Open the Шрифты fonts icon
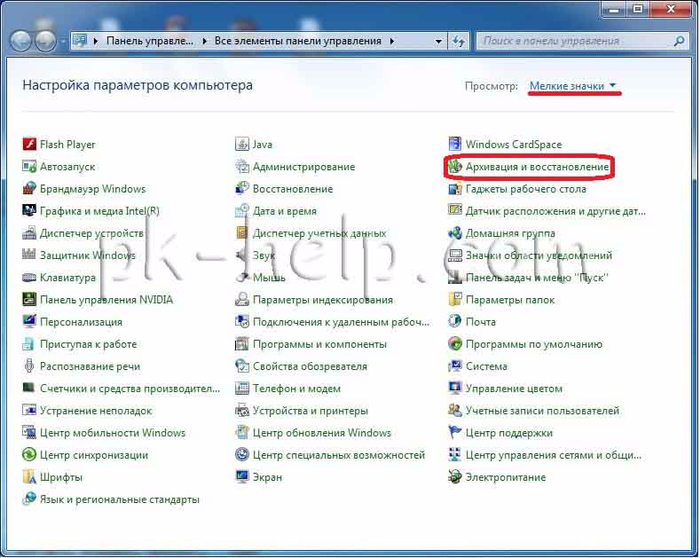This screenshot has width=700, height=558. (x=29, y=477)
